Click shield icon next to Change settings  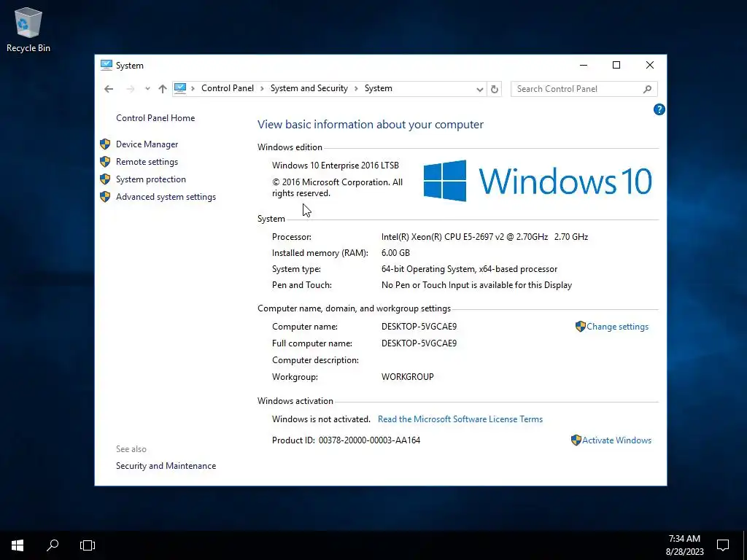pyautogui.click(x=580, y=326)
